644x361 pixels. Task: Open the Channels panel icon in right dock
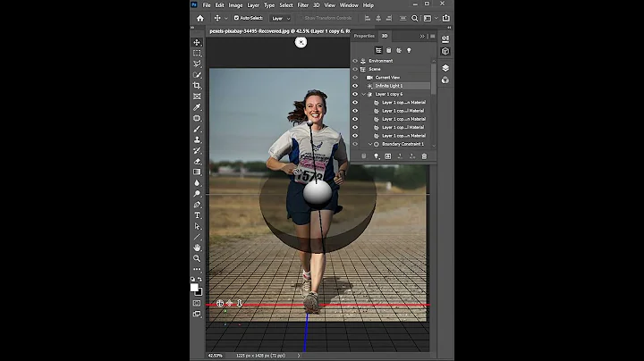point(445,80)
